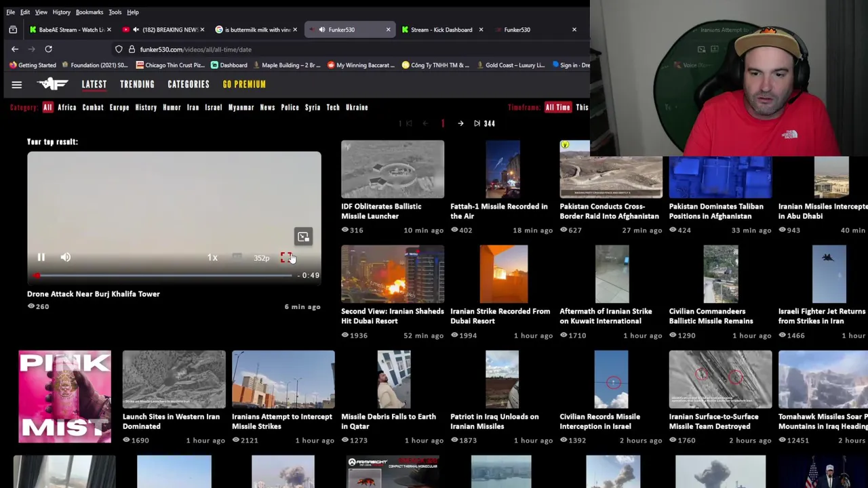Open Iranian Surface-to-Surface Missile Team Destroyed

coord(720,380)
